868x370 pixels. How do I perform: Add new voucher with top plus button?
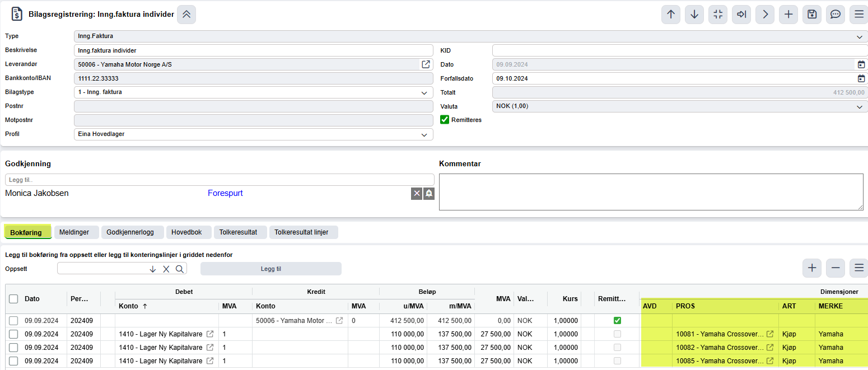pyautogui.click(x=788, y=15)
